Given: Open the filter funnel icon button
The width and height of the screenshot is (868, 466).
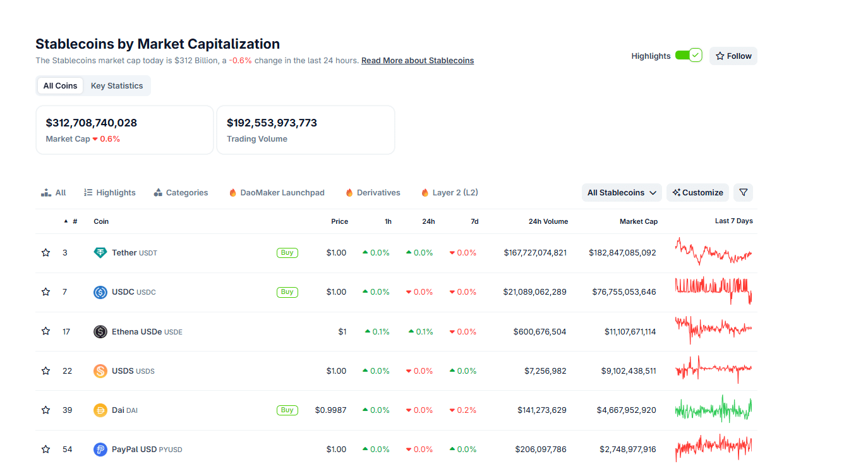Looking at the screenshot, I should click(x=743, y=193).
